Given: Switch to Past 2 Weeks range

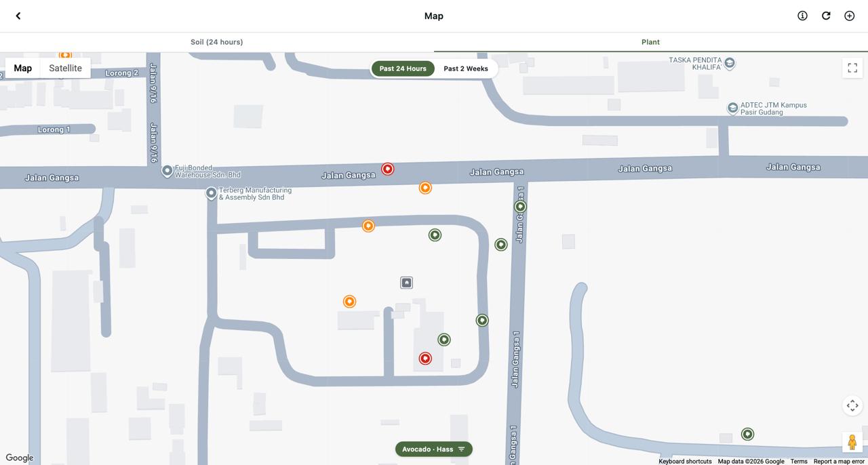Looking at the screenshot, I should (466, 68).
